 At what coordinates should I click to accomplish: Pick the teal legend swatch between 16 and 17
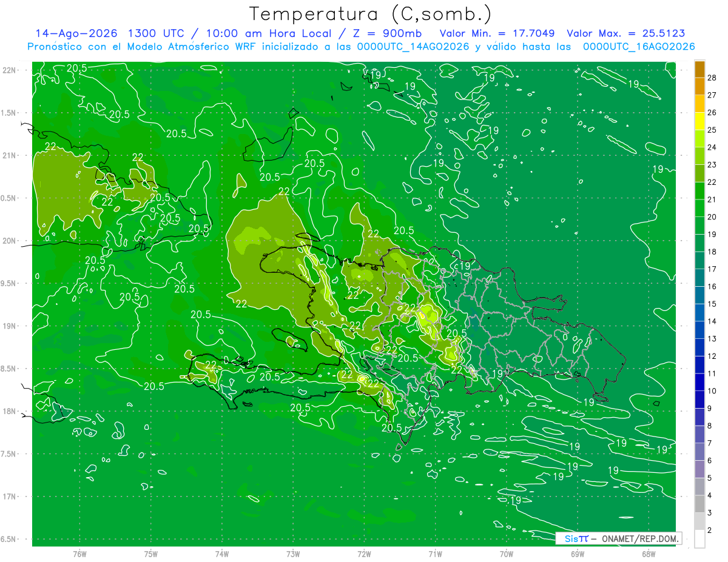699,278
